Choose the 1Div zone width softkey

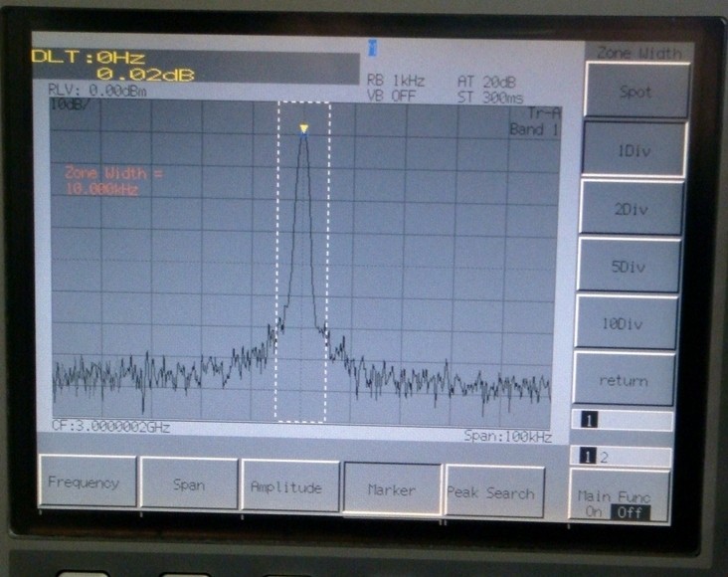click(635, 149)
